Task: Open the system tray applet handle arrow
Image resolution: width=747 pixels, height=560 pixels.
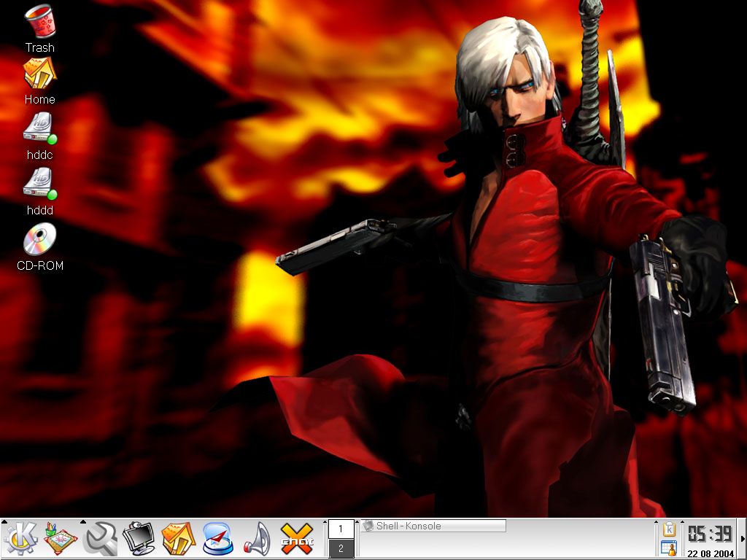Action: tap(657, 522)
